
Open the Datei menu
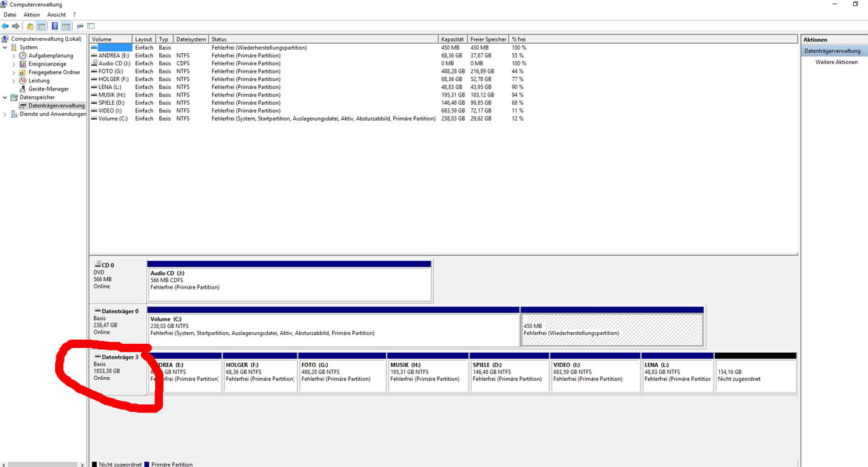click(x=10, y=14)
